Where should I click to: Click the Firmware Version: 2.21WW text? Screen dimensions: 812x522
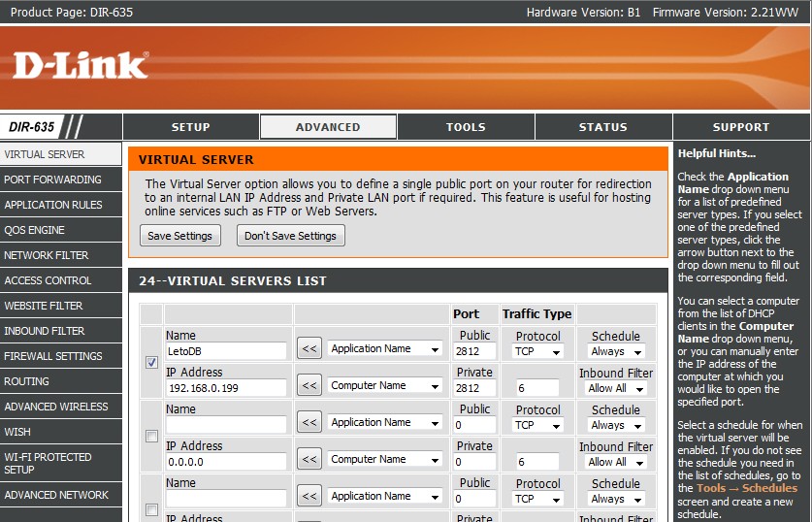(726, 12)
